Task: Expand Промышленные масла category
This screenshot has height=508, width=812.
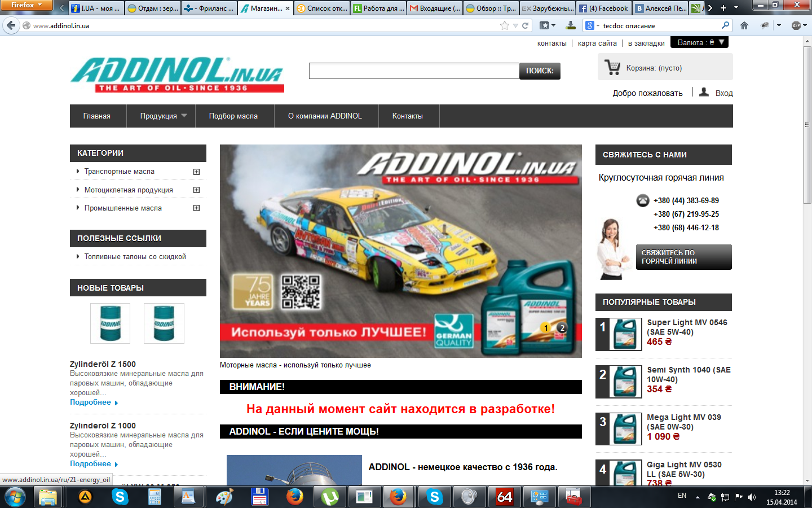Action: coord(196,208)
